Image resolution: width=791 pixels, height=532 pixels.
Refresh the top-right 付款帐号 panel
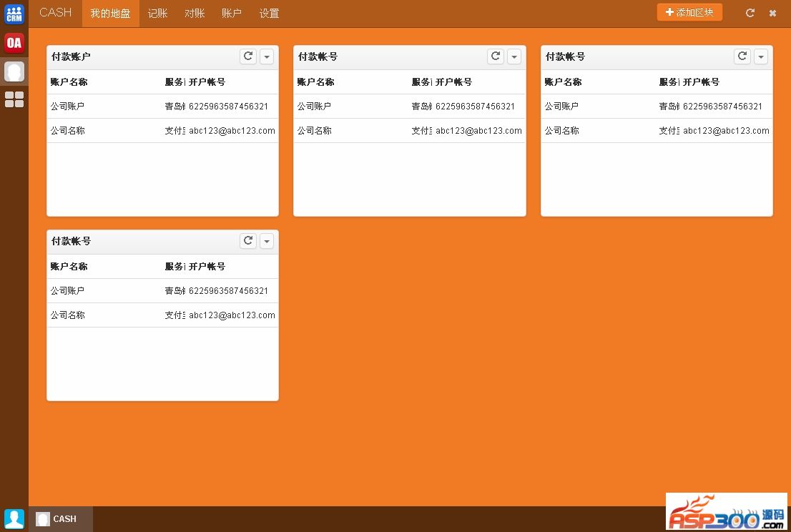[x=742, y=56]
